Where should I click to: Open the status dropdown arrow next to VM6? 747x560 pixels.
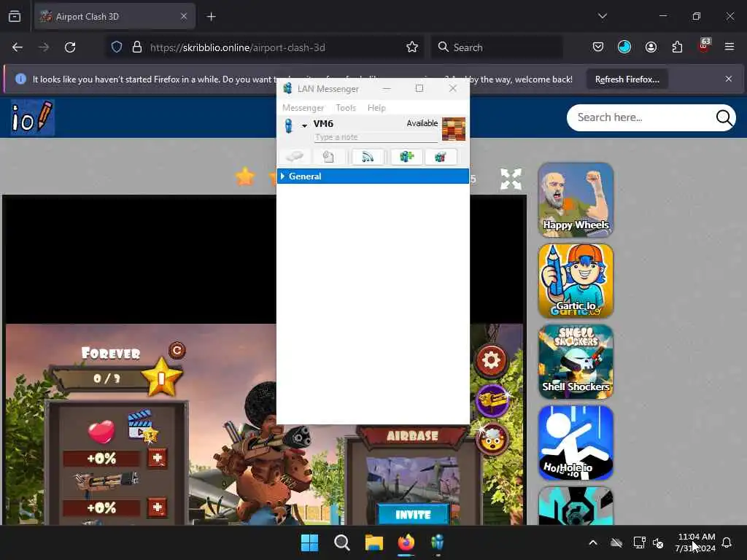point(304,125)
